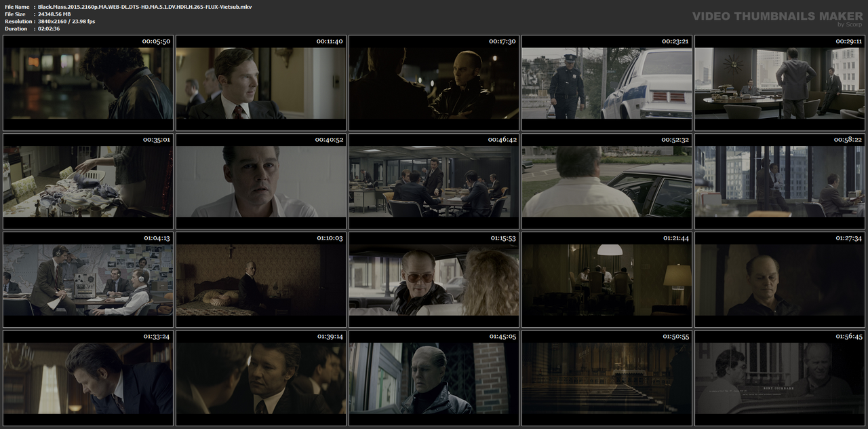The width and height of the screenshot is (868, 429).
Task: Open the thumbnail at 01:04:13
Action: click(x=88, y=280)
